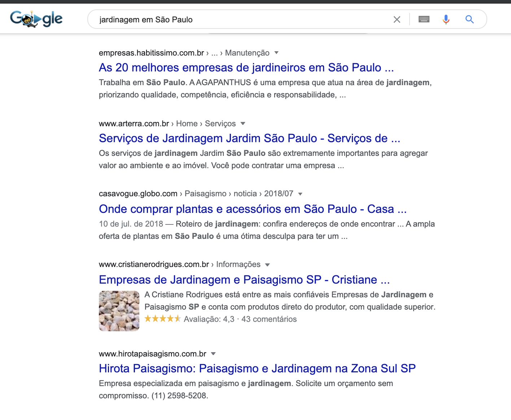Open cristianerodrigues.com.br result dropdown arrow
This screenshot has width=511, height=420.
[267, 264]
